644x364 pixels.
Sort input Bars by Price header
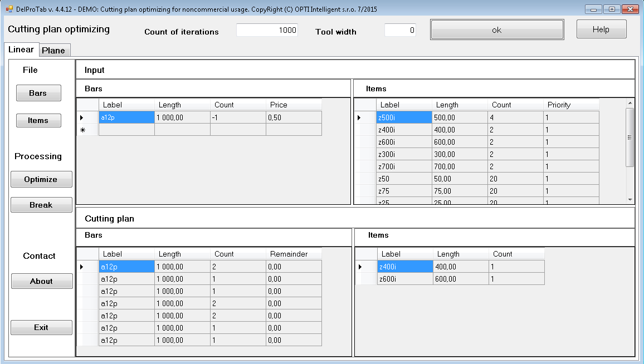point(294,105)
